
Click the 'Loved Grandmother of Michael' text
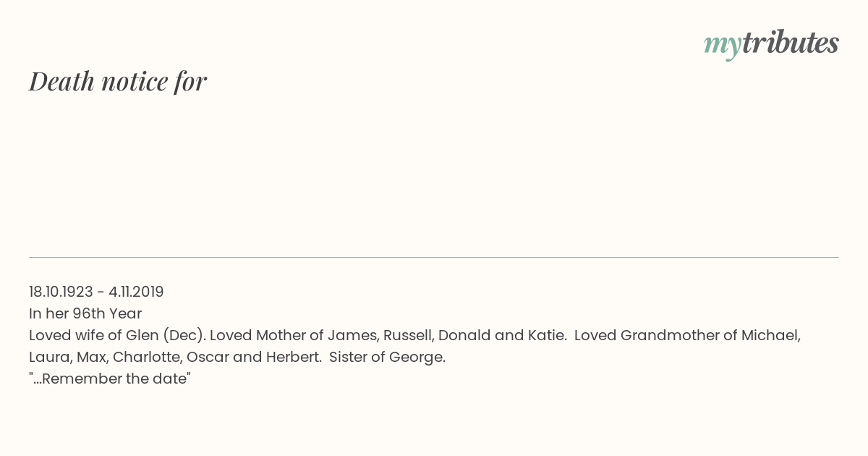click(x=687, y=335)
